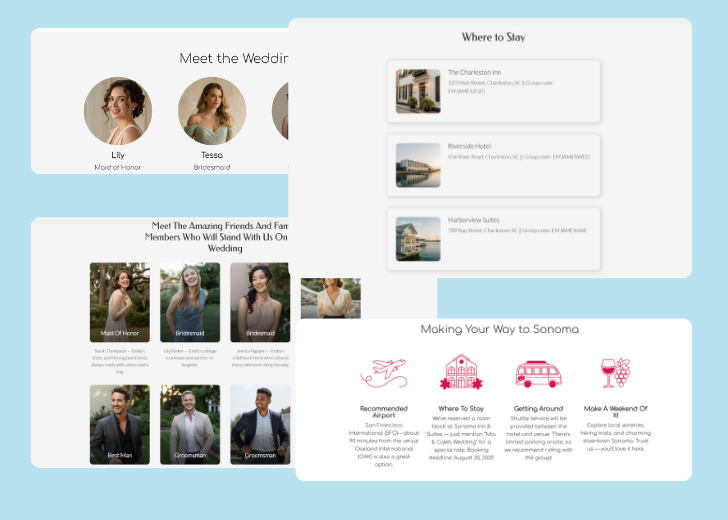Click the airplane icon above Recommended Airport
Image resolution: width=728 pixels, height=520 pixels.
pyautogui.click(x=384, y=373)
